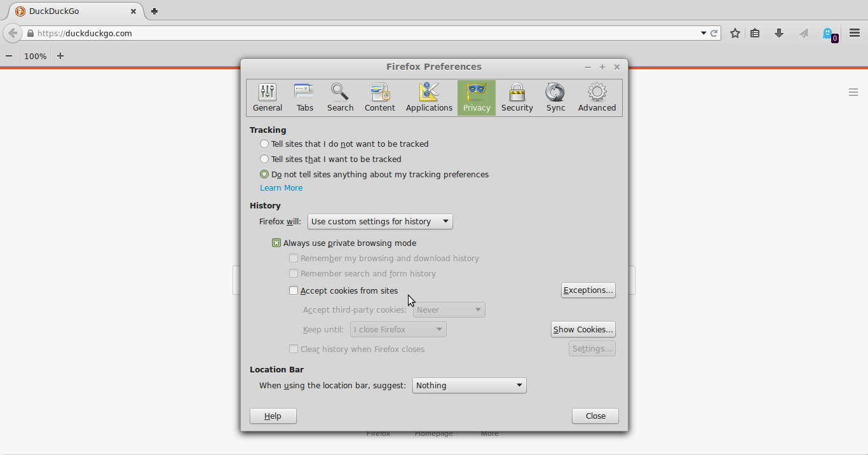Open the Sync settings icon

(555, 97)
